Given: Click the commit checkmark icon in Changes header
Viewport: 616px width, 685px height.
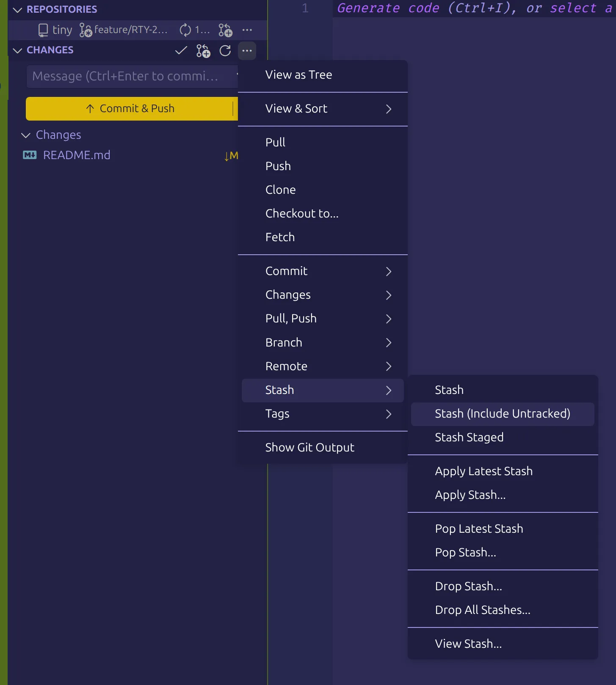Looking at the screenshot, I should point(181,51).
